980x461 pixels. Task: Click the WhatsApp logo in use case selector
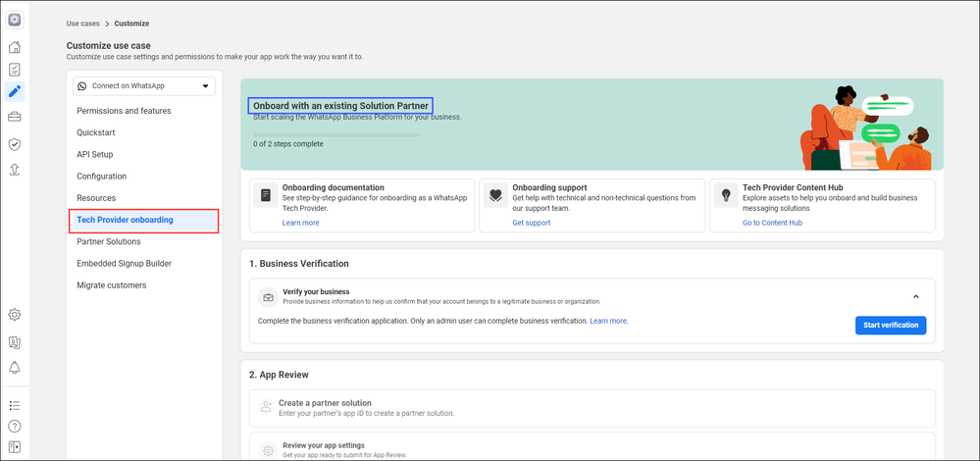coord(81,86)
